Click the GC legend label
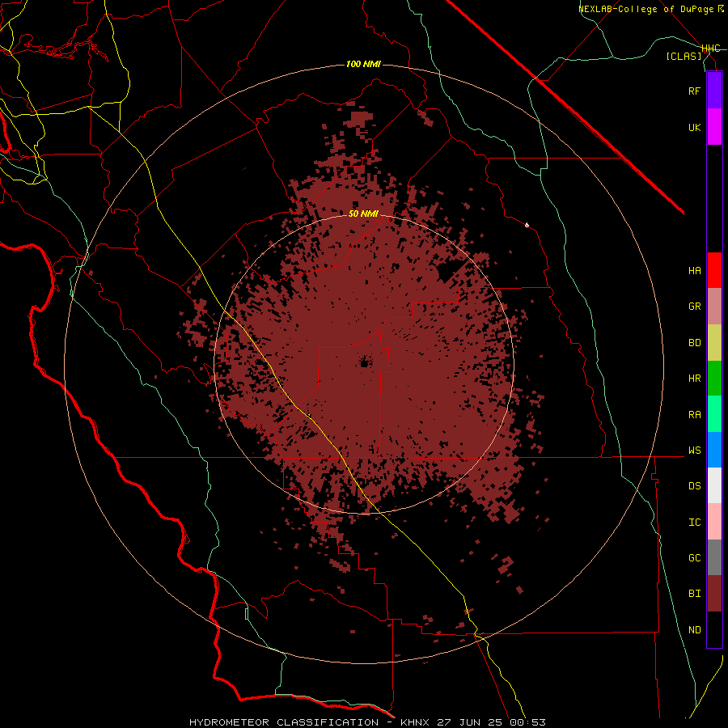The height and width of the screenshot is (728, 728). 694,558
